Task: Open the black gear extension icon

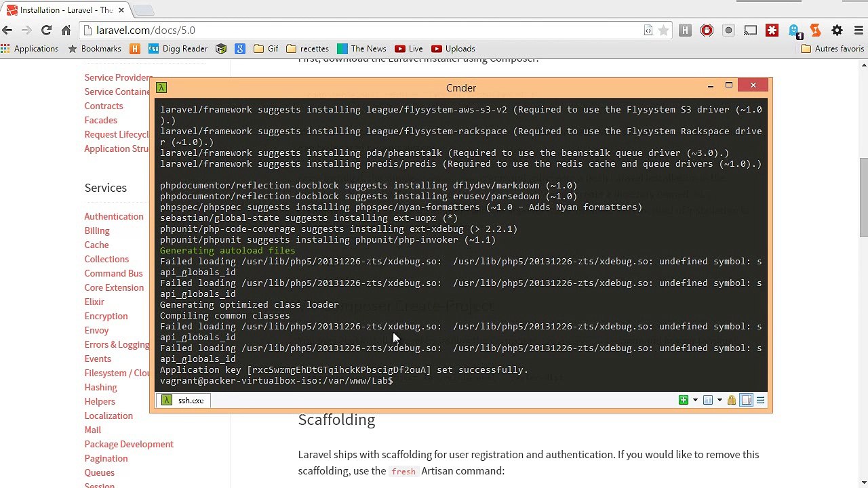Action: [x=837, y=30]
